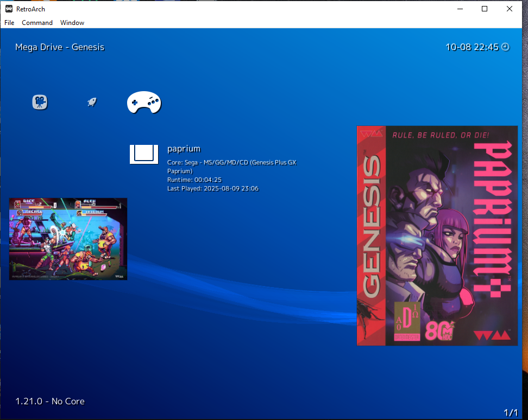Maximize the RetroArch window
The image size is (528, 420).
[x=485, y=9]
